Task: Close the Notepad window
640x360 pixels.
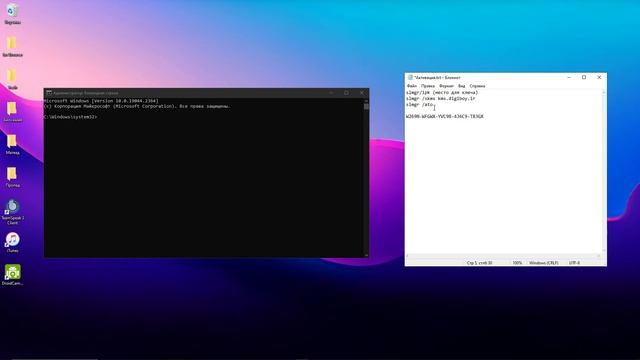Action: point(599,77)
